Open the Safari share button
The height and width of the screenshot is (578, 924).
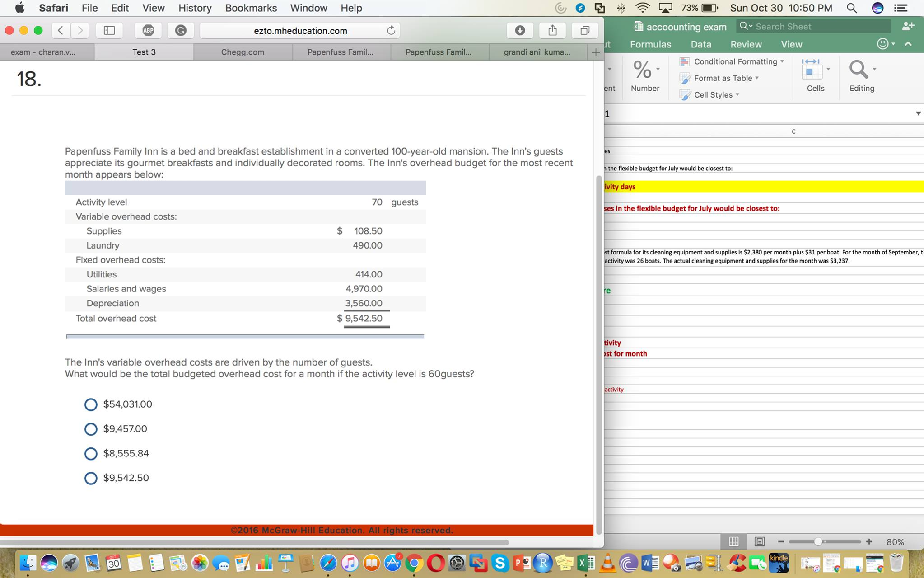tap(552, 30)
